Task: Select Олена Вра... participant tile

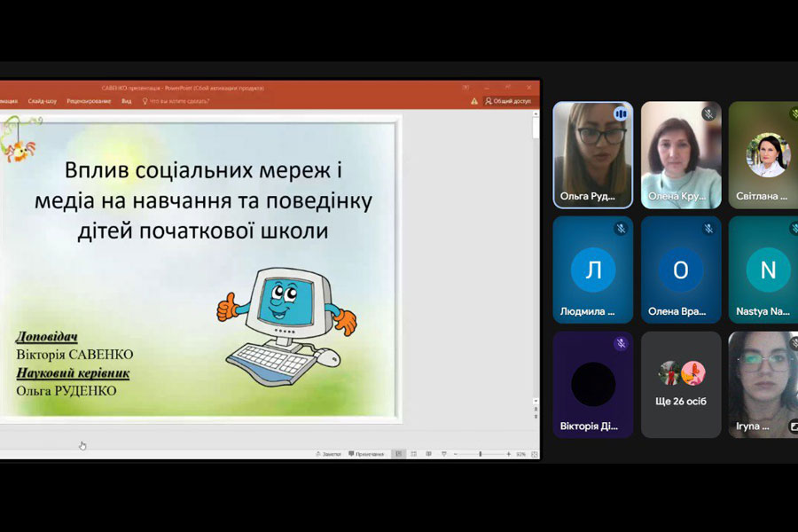Action: coord(681,270)
